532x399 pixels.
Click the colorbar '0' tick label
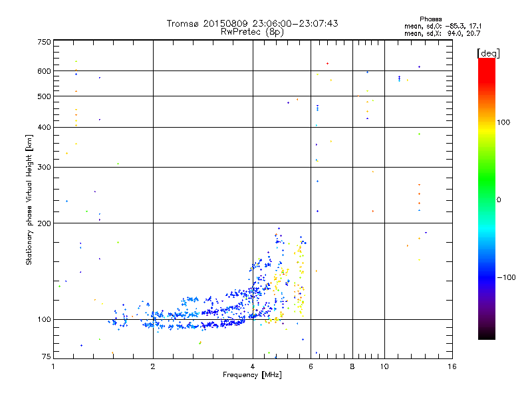[499, 200]
